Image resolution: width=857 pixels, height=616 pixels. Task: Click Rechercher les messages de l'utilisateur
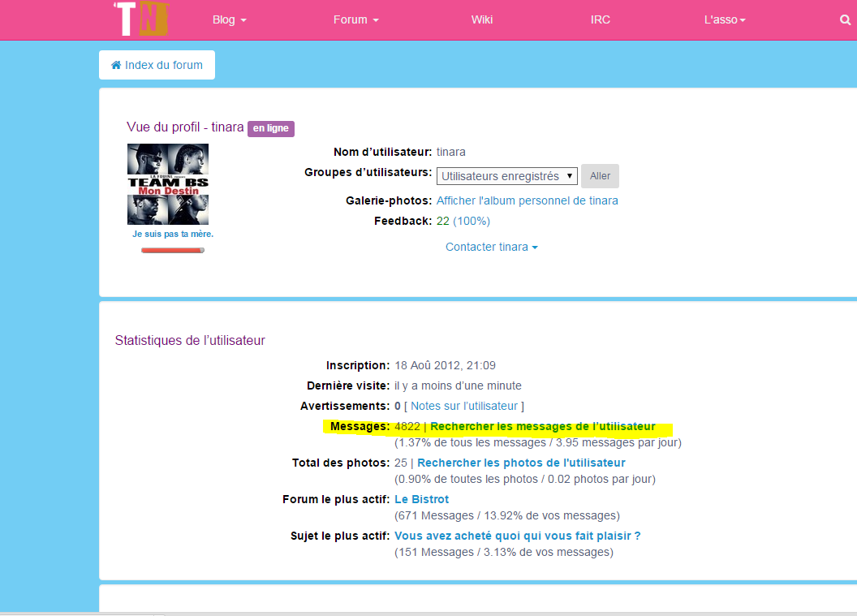542,426
